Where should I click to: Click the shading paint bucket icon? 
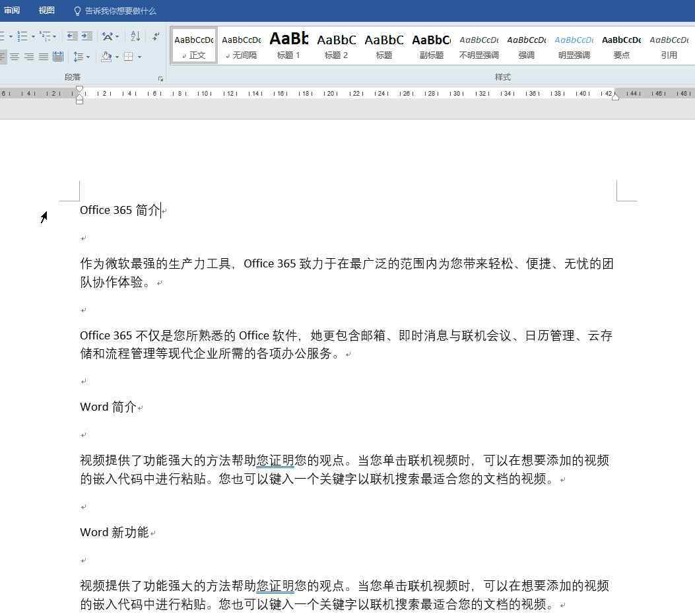106,57
